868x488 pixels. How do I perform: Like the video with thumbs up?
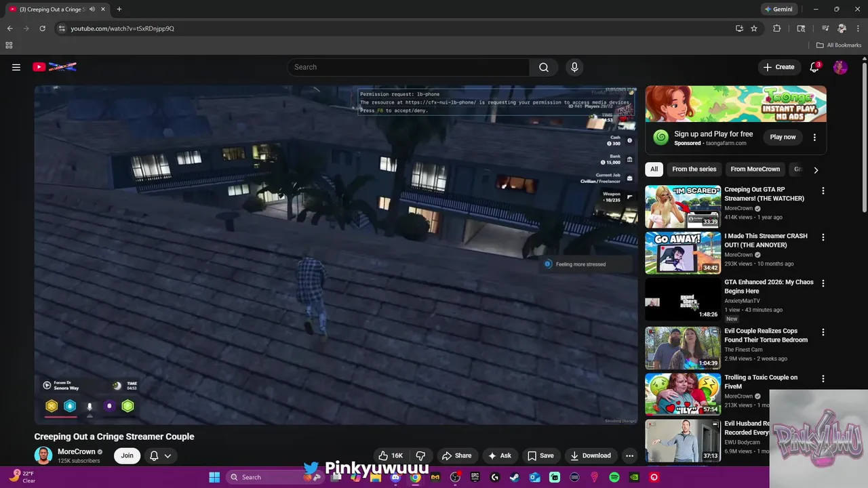tap(391, 455)
